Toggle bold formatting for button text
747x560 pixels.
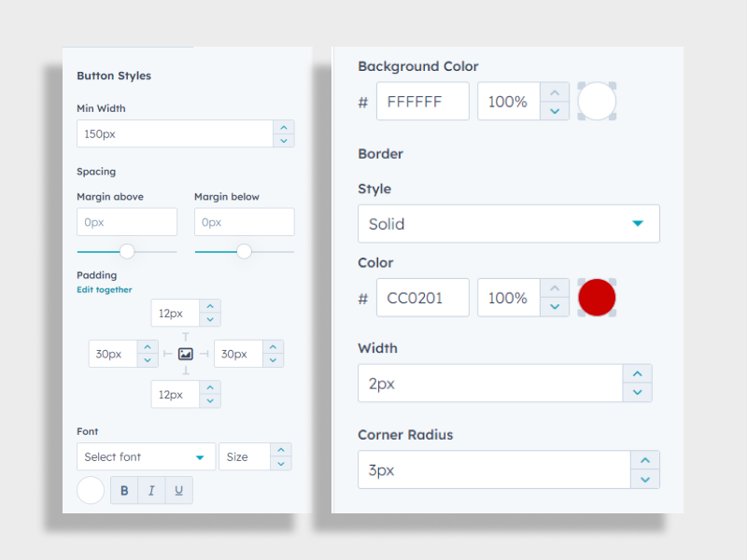pos(123,490)
